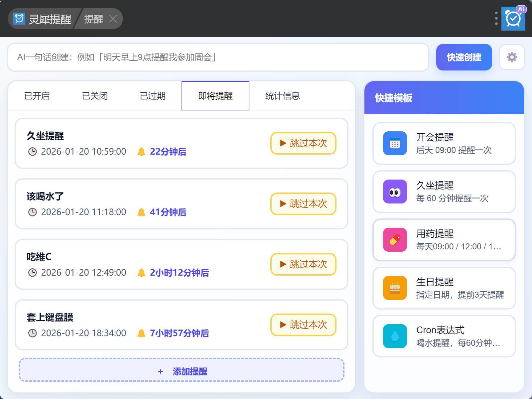This screenshot has width=532, height=399.
Task: Switch to the 已关闭 tab
Action: pos(95,96)
